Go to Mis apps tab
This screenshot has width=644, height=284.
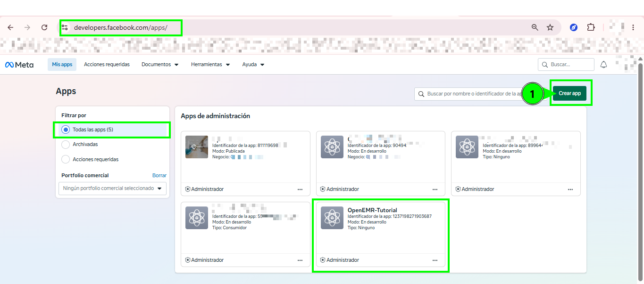[62, 65]
